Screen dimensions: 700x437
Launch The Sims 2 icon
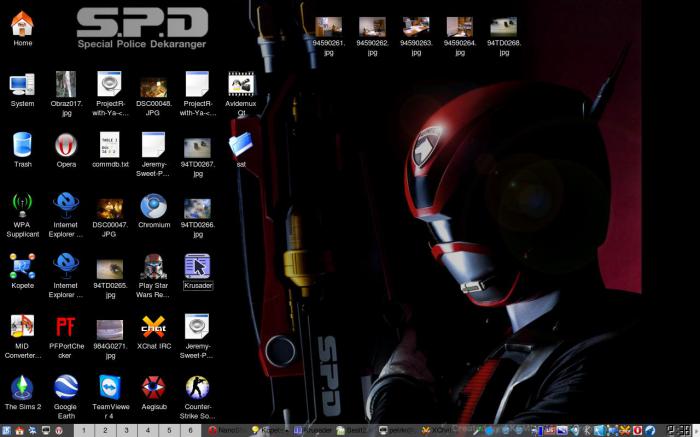pos(22,393)
